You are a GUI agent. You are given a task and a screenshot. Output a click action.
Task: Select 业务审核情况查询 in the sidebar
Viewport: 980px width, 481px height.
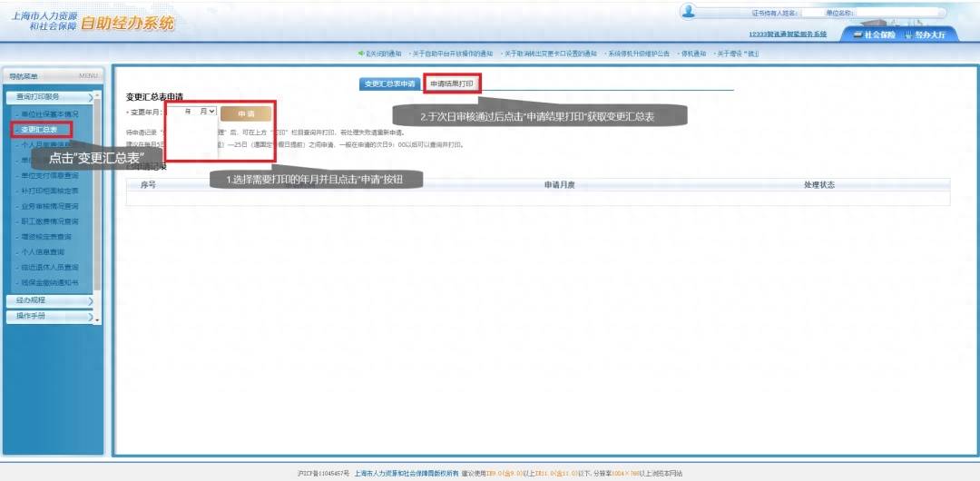click(49, 206)
